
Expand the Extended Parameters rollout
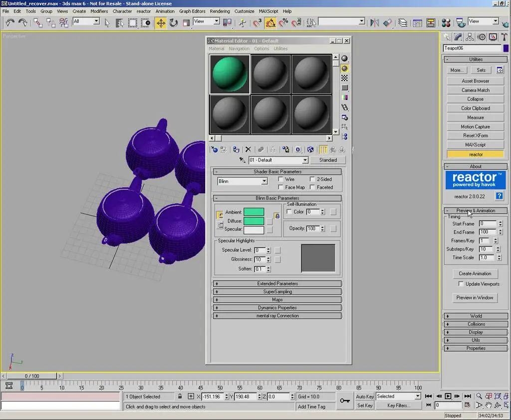tap(277, 283)
